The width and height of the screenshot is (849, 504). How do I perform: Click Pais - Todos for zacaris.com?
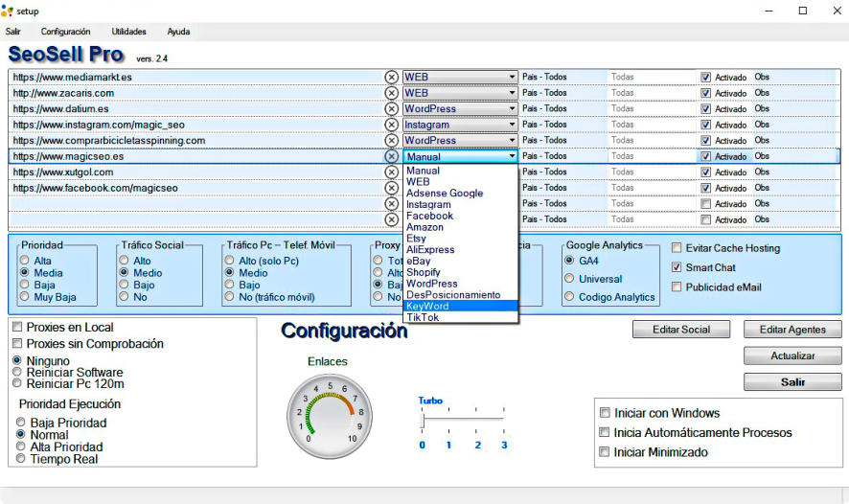click(544, 93)
